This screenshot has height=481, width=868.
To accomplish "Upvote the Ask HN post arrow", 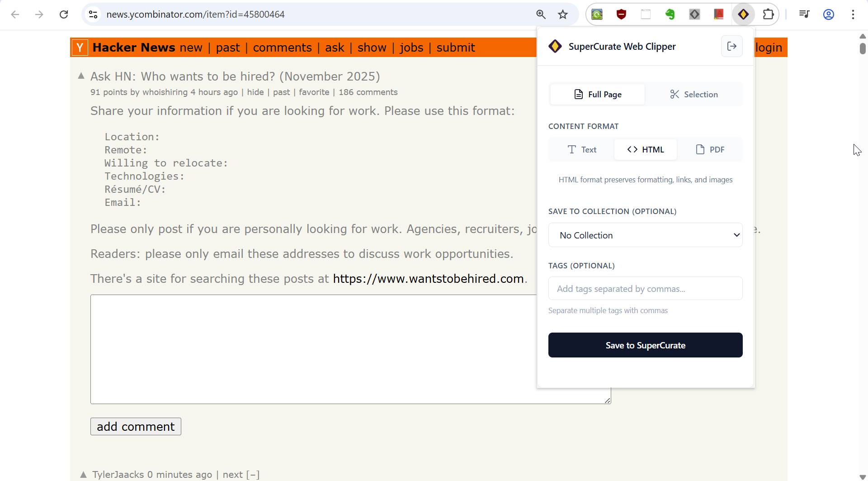I will pyautogui.click(x=81, y=76).
